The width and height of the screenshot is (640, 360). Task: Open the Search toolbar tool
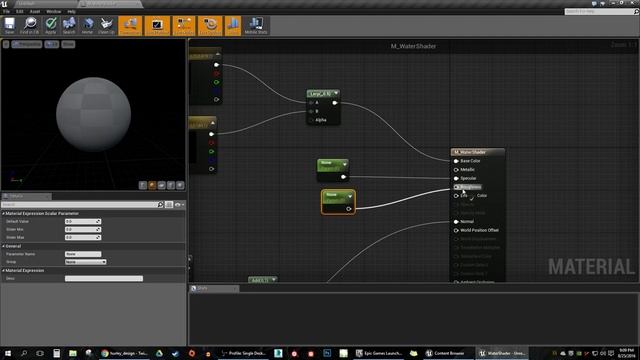(69, 25)
